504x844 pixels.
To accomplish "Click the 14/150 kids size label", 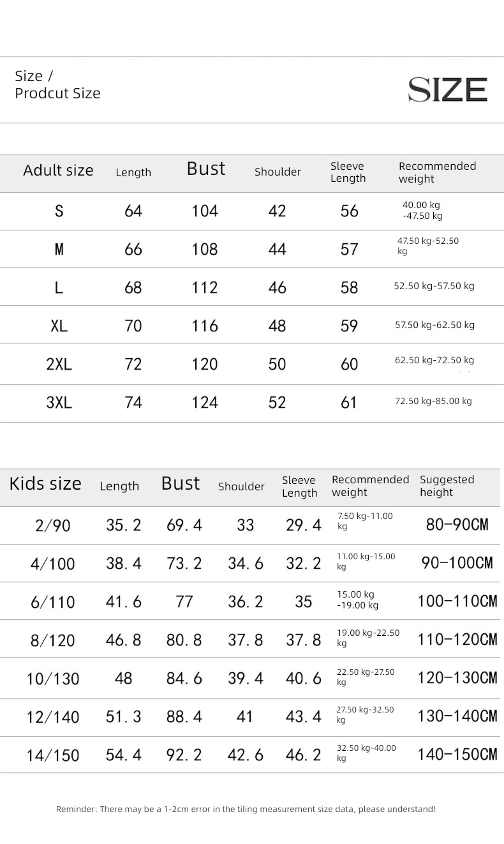I will click(53, 755).
